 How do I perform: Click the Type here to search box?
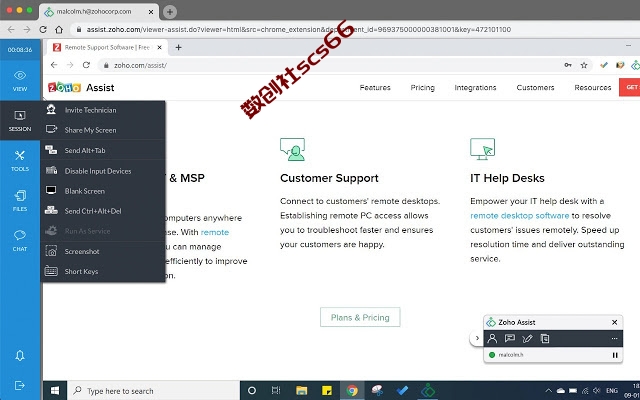click(153, 391)
